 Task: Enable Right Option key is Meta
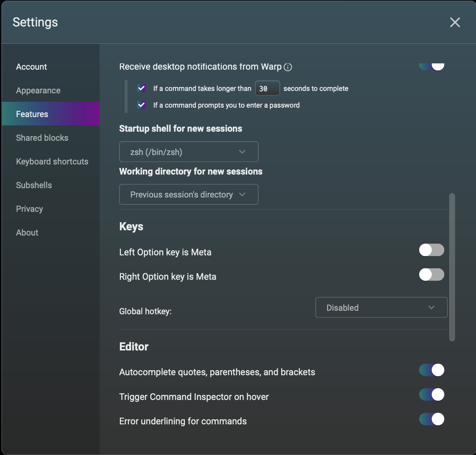pos(431,275)
